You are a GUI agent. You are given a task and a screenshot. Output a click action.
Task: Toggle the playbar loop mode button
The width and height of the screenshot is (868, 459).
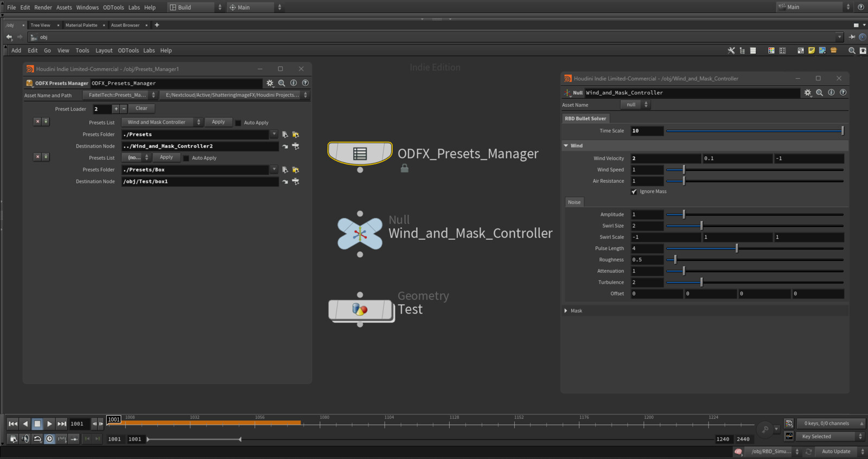coord(37,439)
